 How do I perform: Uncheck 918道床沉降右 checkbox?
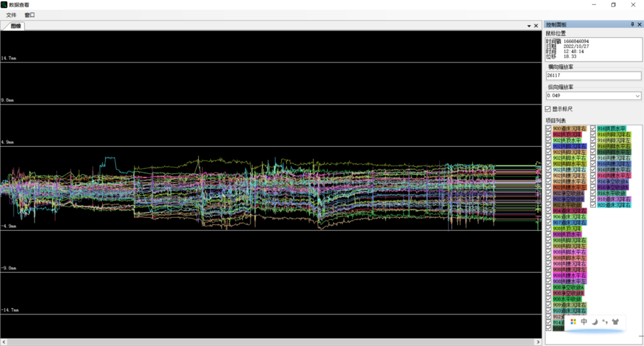pyautogui.click(x=593, y=199)
